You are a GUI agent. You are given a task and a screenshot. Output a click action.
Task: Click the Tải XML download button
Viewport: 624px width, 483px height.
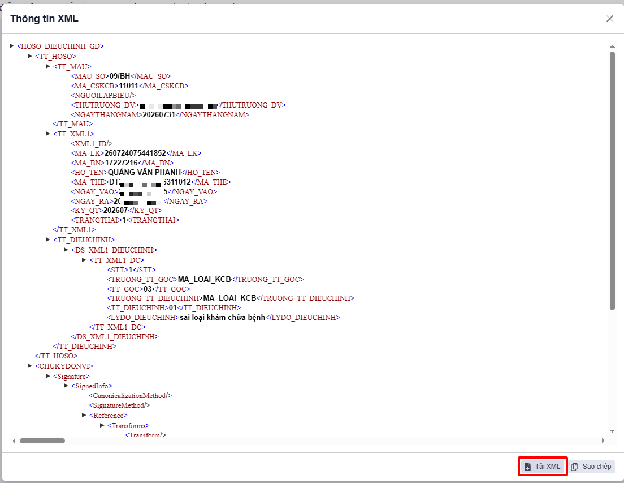(x=543, y=466)
